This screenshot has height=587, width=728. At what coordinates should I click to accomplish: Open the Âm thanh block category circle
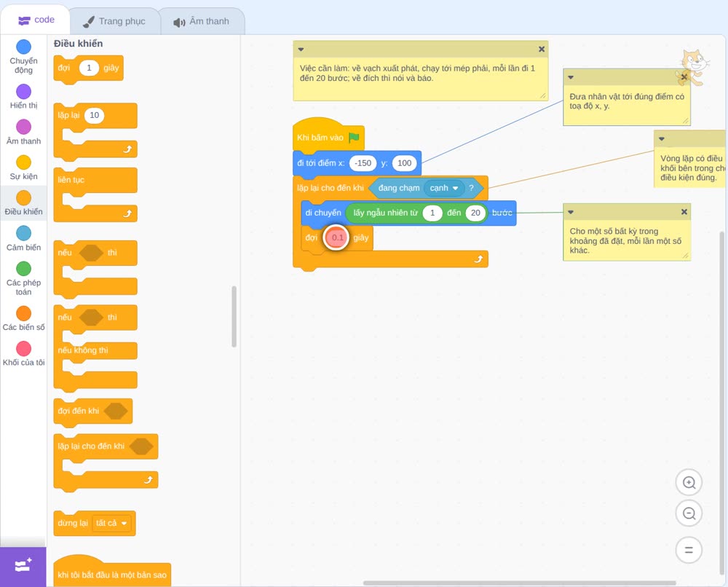pos(24,126)
